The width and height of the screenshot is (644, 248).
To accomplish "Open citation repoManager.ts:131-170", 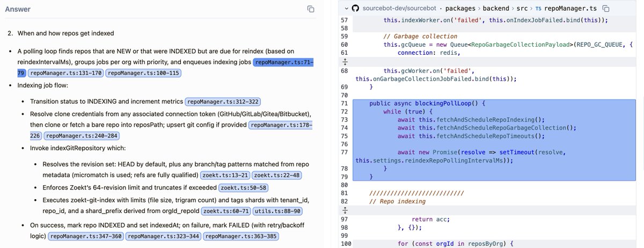I will coord(65,73).
